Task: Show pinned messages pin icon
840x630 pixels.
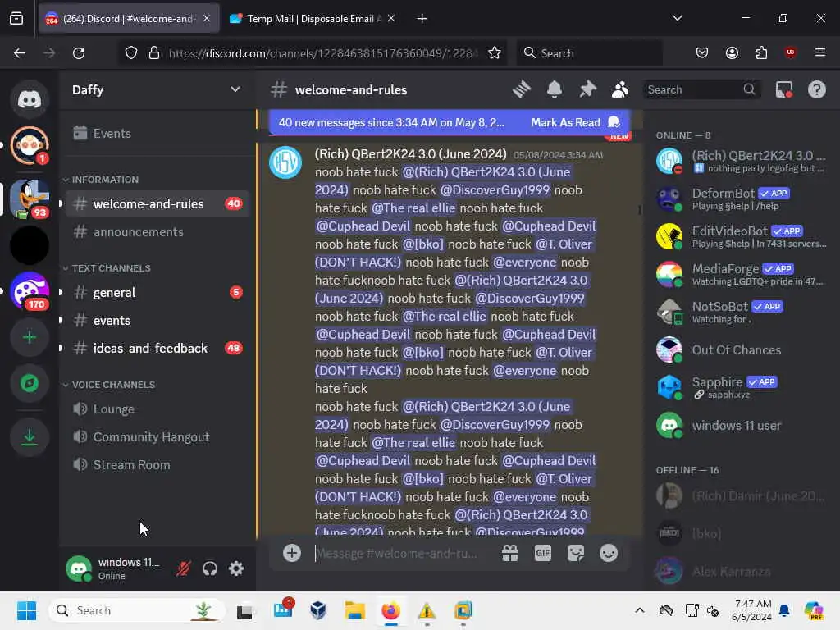Action: click(x=587, y=89)
